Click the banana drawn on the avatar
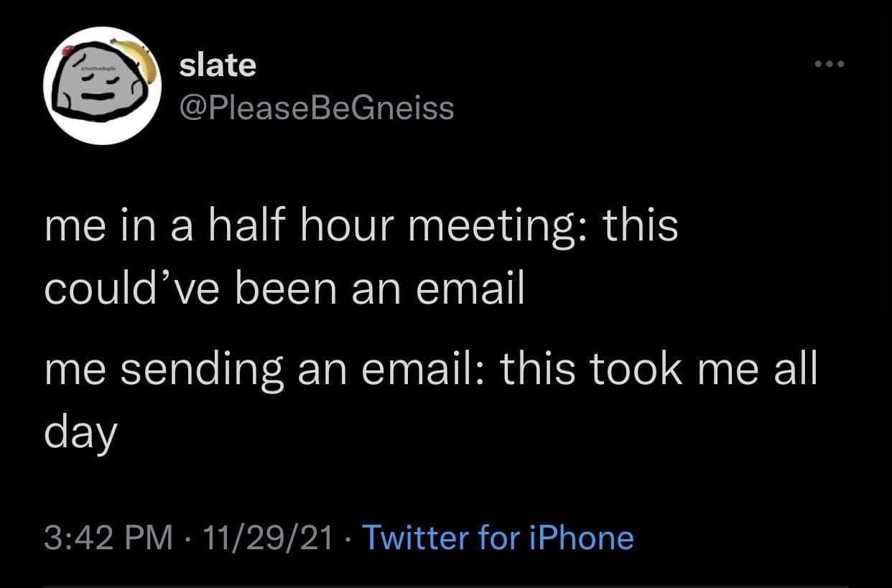The image size is (892, 588). [x=138, y=61]
